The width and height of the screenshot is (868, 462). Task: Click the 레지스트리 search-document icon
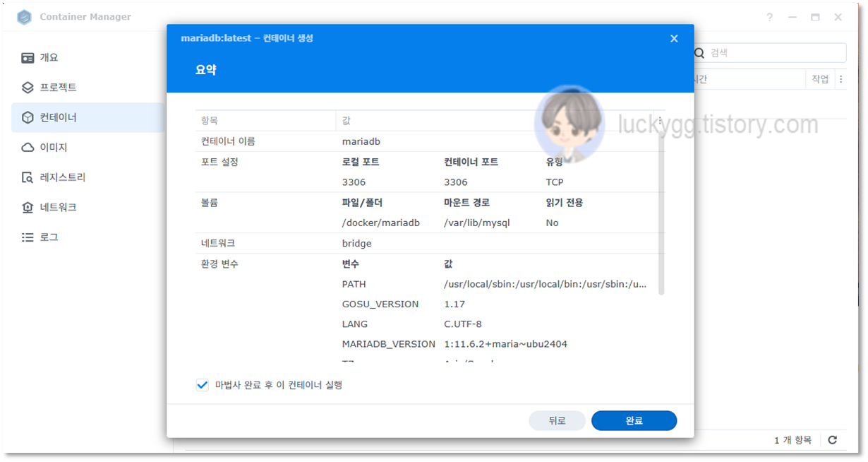28,177
